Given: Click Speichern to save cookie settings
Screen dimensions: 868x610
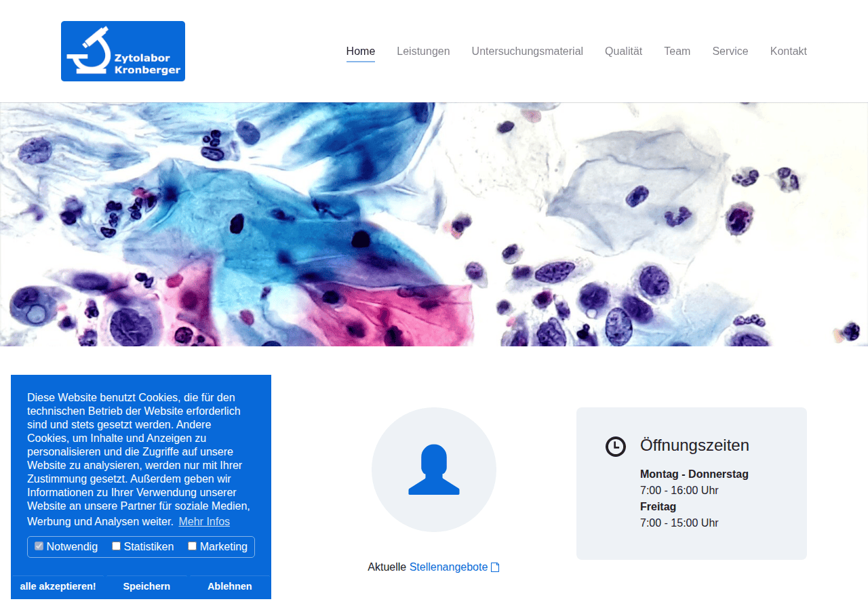Looking at the screenshot, I should 146,587.
